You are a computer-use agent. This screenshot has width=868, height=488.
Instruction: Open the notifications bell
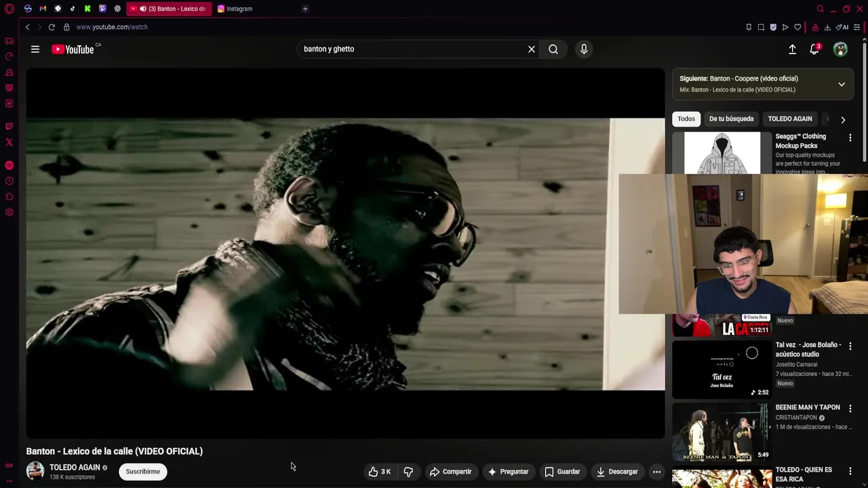[814, 49]
